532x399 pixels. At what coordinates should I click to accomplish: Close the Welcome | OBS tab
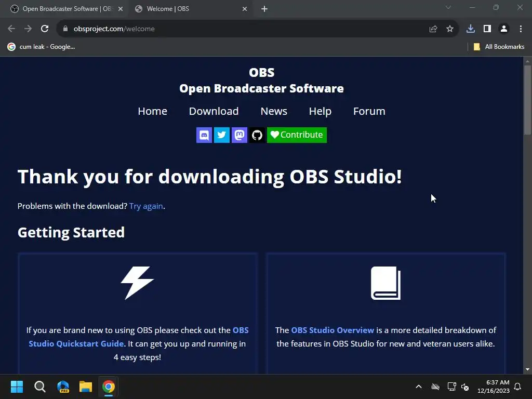pyautogui.click(x=245, y=9)
